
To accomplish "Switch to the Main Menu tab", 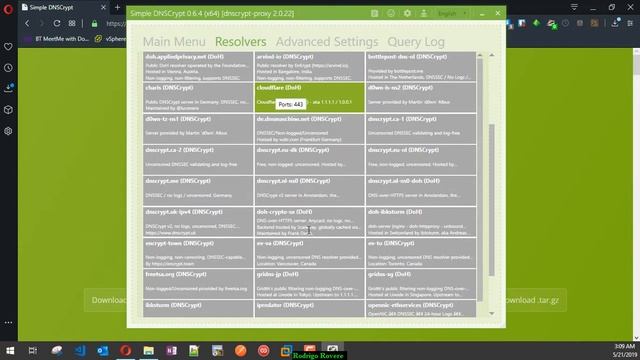I will [174, 42].
